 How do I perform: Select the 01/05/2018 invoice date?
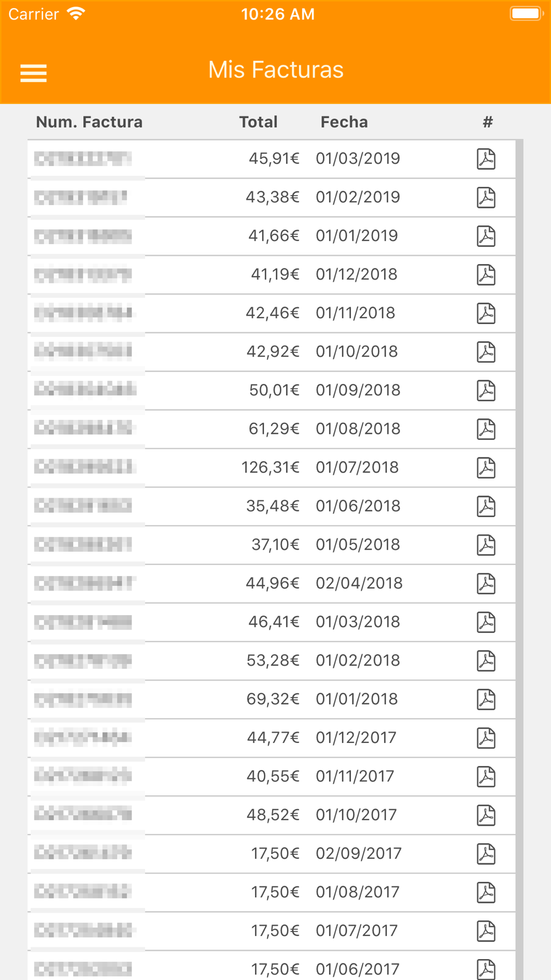click(358, 545)
